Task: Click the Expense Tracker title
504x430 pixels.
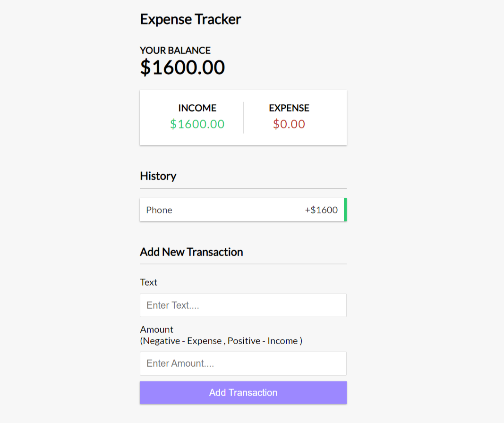Action: [190, 19]
